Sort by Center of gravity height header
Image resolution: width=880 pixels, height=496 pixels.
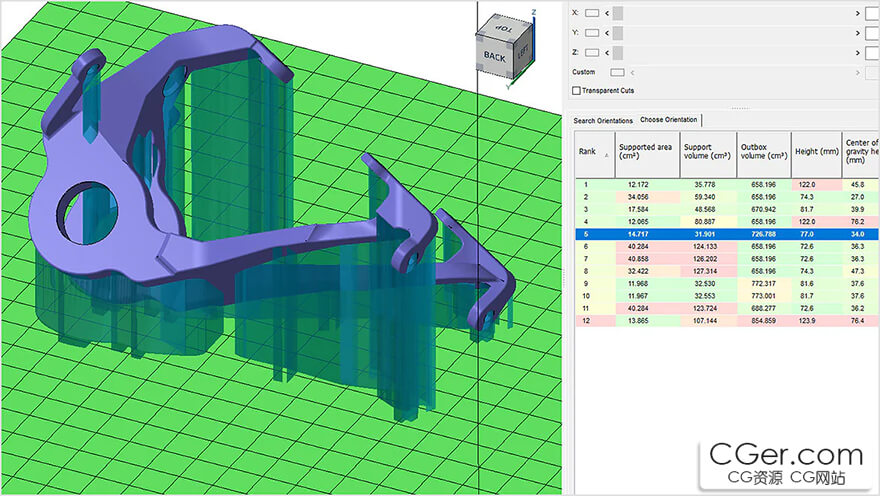861,155
